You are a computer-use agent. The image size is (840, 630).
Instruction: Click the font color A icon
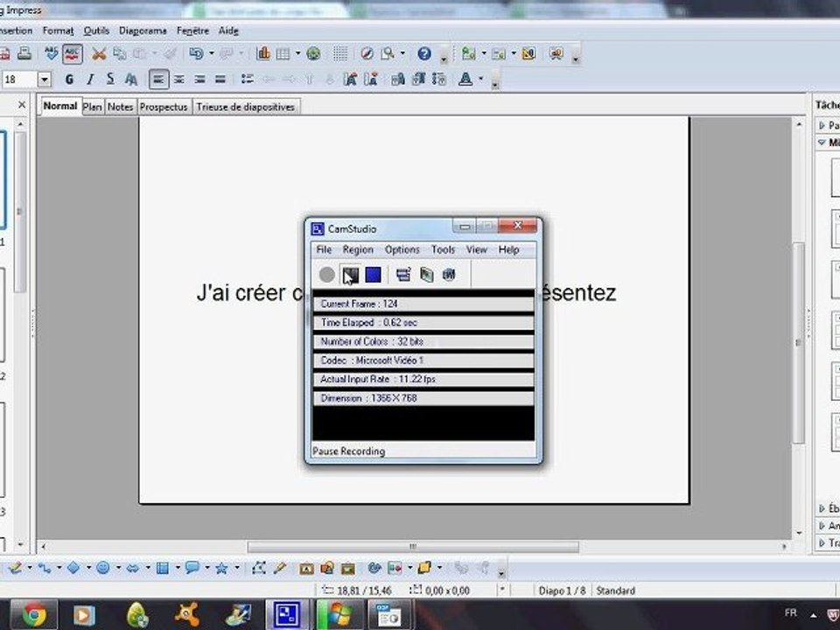pyautogui.click(x=465, y=80)
